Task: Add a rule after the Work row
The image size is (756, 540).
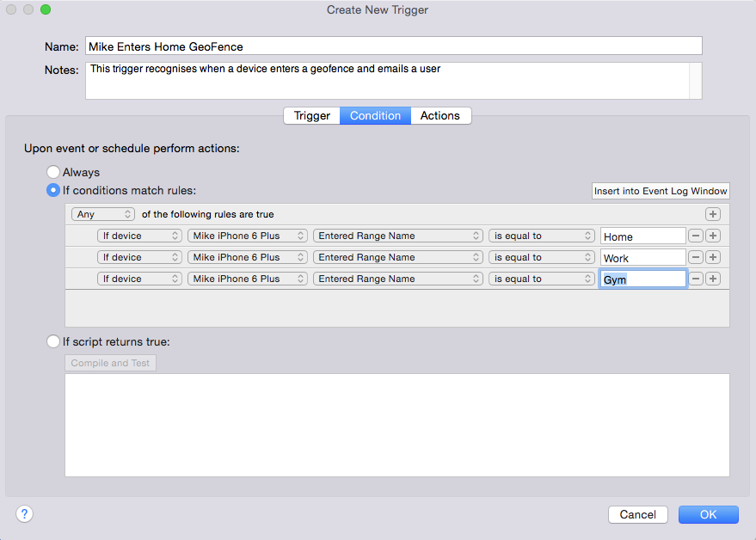Action: pyautogui.click(x=713, y=257)
